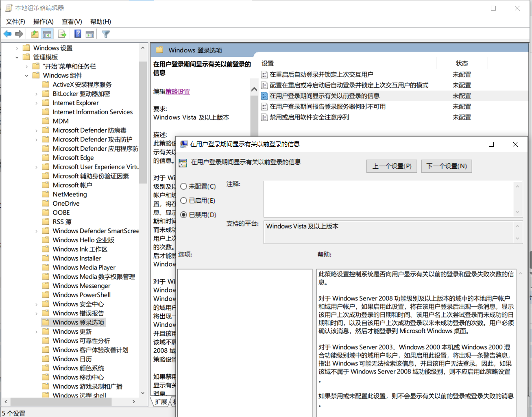Click the 上一个设置(P) button
Screen dimensions: 532x417
(392, 166)
